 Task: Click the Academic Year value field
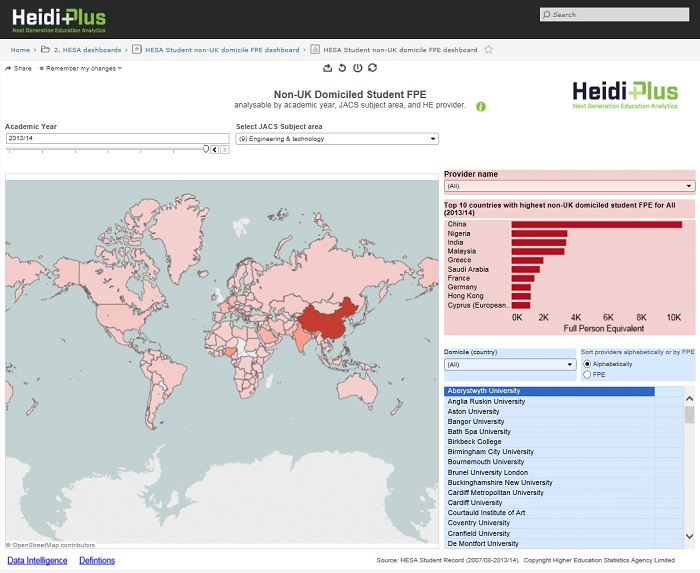pyautogui.click(x=117, y=138)
